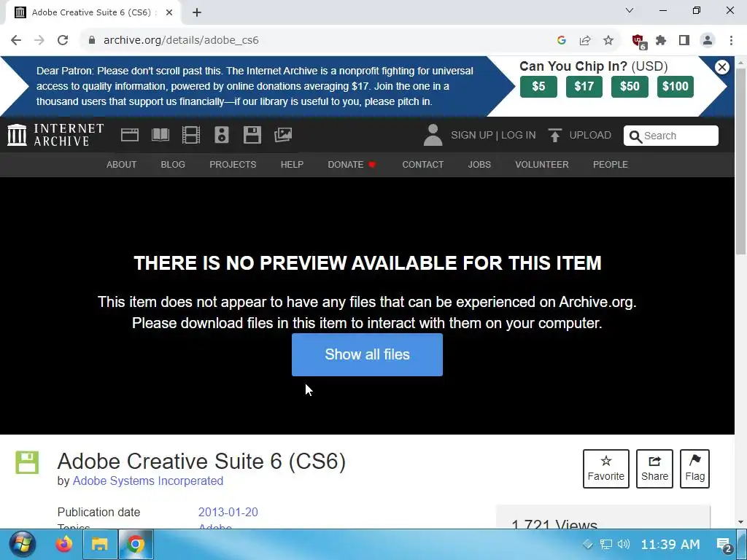Click the Google icon in address bar

[x=562, y=40]
